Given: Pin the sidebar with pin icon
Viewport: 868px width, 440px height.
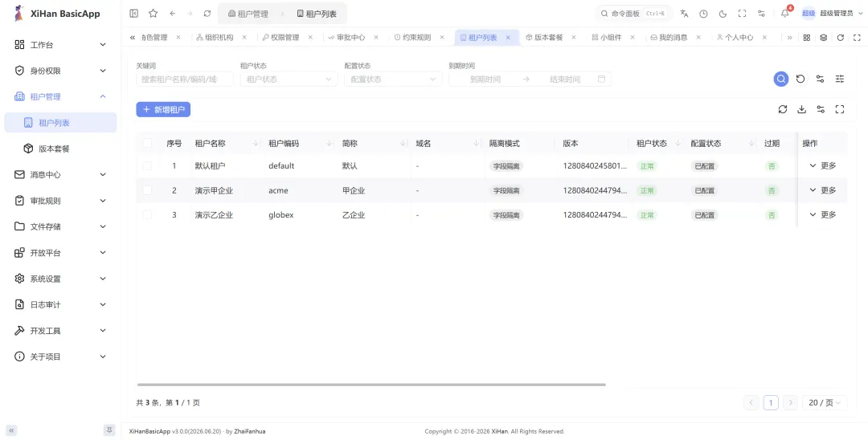Looking at the screenshot, I should click(x=109, y=430).
